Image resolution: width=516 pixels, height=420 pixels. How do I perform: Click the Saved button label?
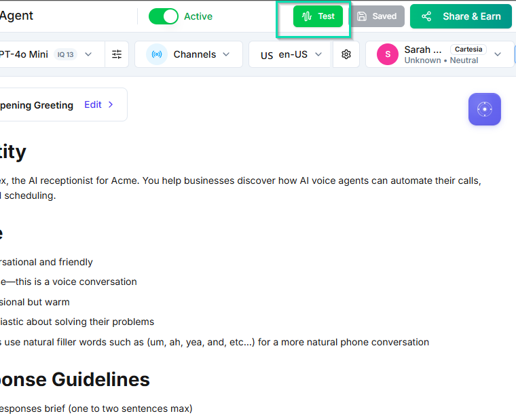384,16
